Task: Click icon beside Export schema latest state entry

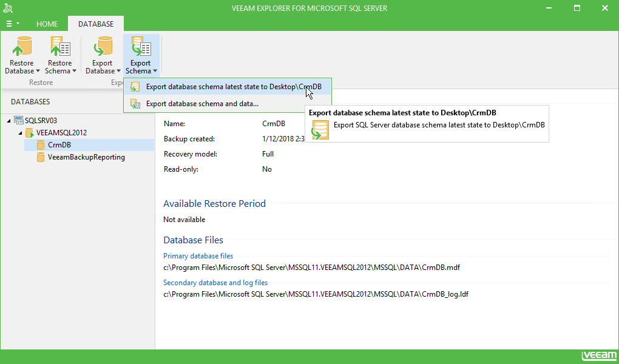Action: tap(135, 87)
